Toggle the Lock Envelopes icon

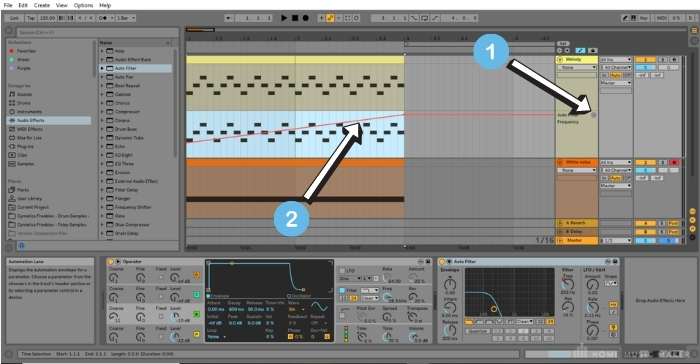(592, 50)
